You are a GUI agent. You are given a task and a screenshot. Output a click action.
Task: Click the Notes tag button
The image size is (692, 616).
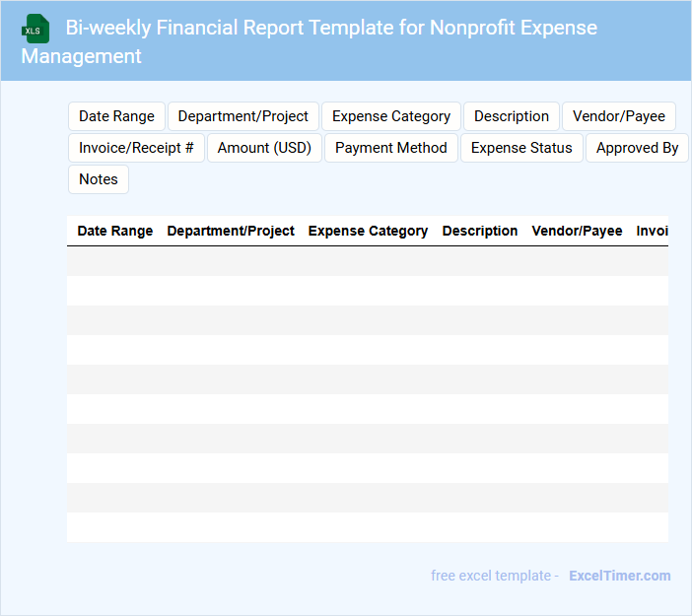[99, 179]
